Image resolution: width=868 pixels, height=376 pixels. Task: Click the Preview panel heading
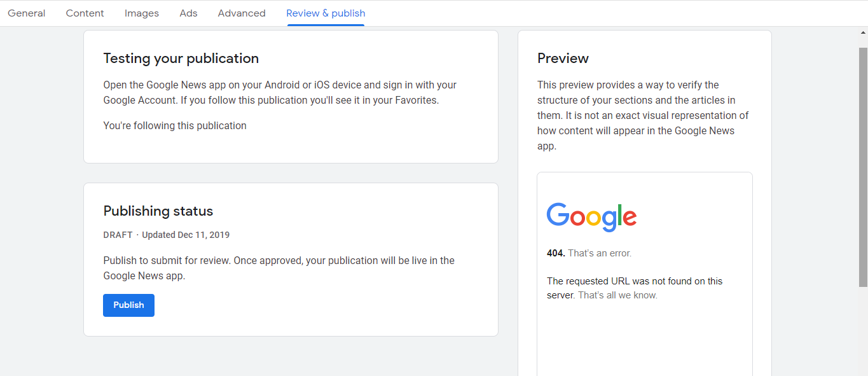coord(563,59)
